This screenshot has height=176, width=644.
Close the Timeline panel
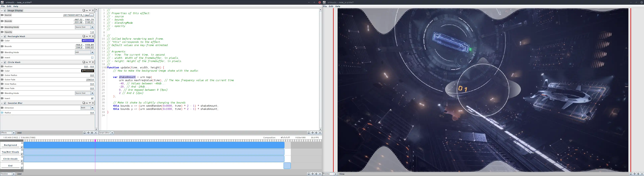[320, 174]
